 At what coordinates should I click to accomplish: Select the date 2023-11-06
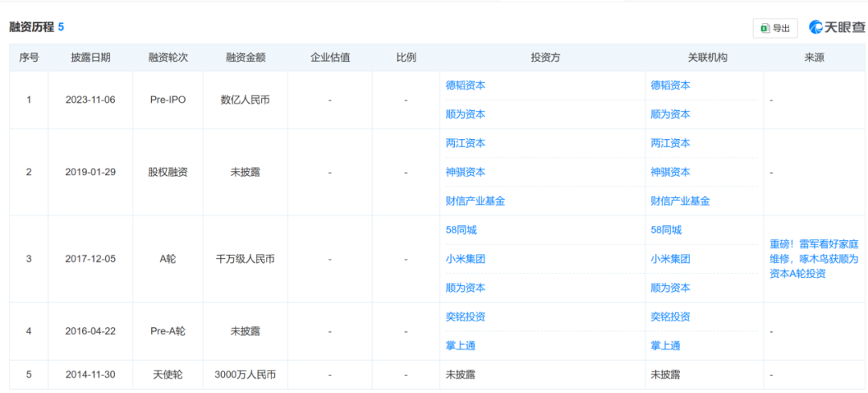tap(90, 100)
